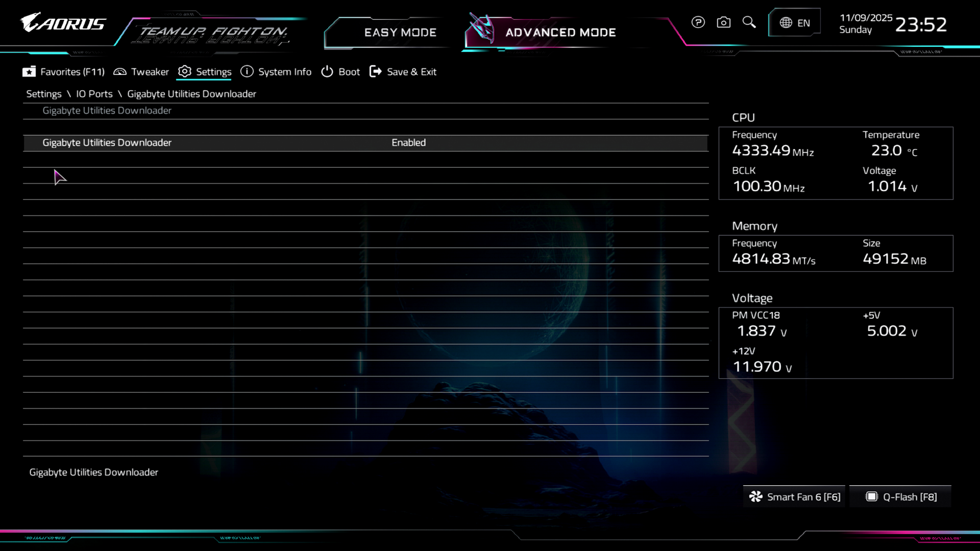Viewport: 980px width, 551px height.
Task: Open the search magnifier icon
Action: 749,22
